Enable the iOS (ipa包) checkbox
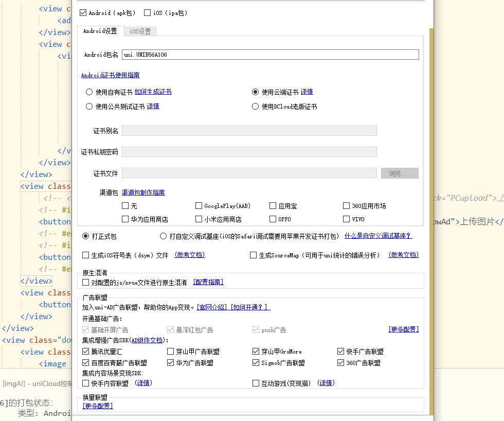Screen dimensions: 504x421 coord(148,12)
